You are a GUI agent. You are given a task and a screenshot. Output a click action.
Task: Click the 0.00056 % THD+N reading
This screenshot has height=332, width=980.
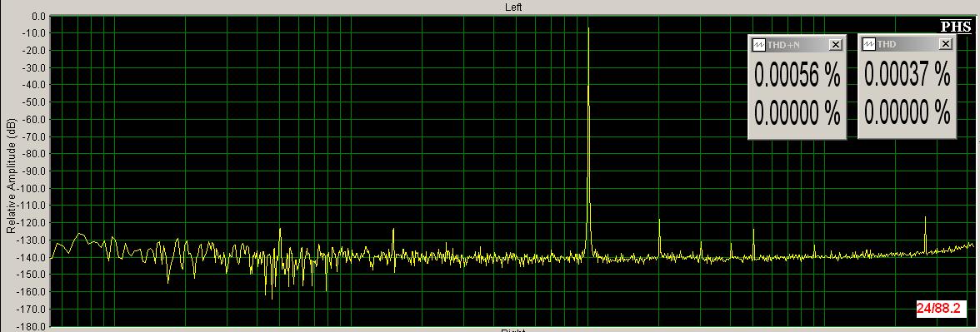click(x=797, y=76)
